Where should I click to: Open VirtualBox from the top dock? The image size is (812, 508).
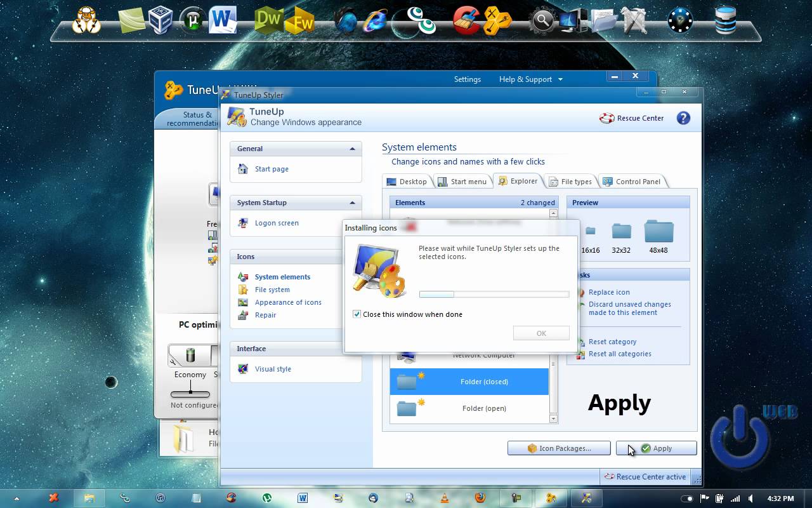pos(161,20)
